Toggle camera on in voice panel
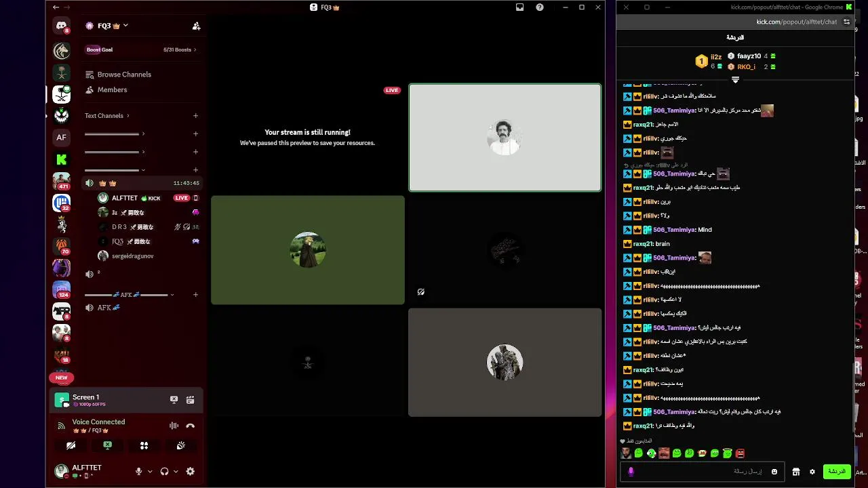Screen dimensions: 868x488 [71, 445]
